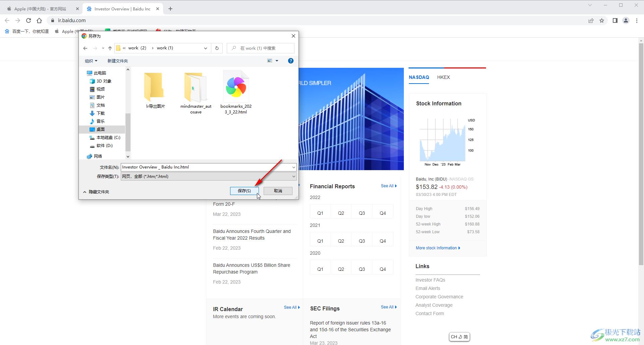Click the search box for work (1)
This screenshot has width=644, height=345.
click(261, 48)
